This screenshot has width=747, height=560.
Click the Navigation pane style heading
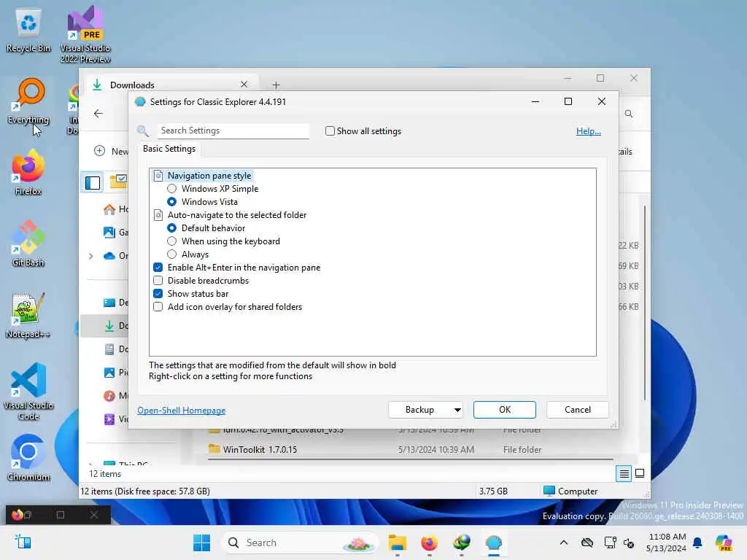(x=209, y=176)
